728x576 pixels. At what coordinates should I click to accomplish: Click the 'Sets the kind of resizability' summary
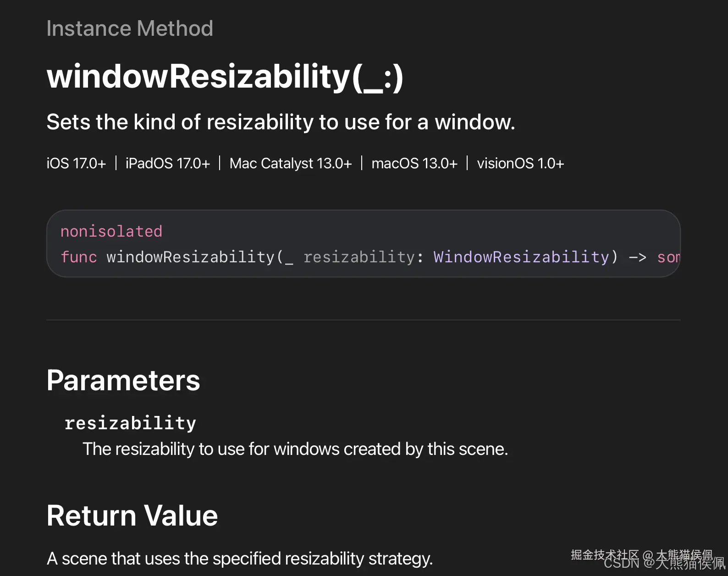tap(281, 122)
